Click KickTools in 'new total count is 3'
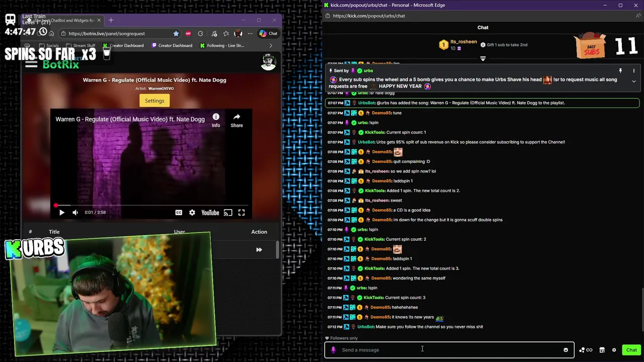 (374, 268)
